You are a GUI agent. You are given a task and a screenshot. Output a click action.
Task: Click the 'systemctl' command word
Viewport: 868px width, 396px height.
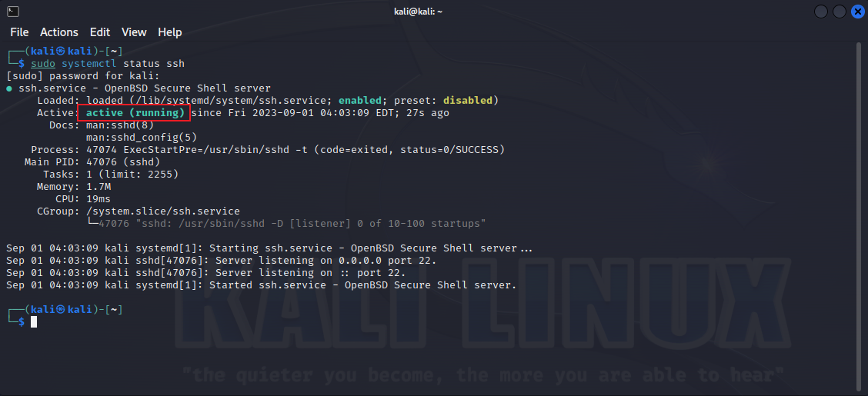tap(89, 64)
